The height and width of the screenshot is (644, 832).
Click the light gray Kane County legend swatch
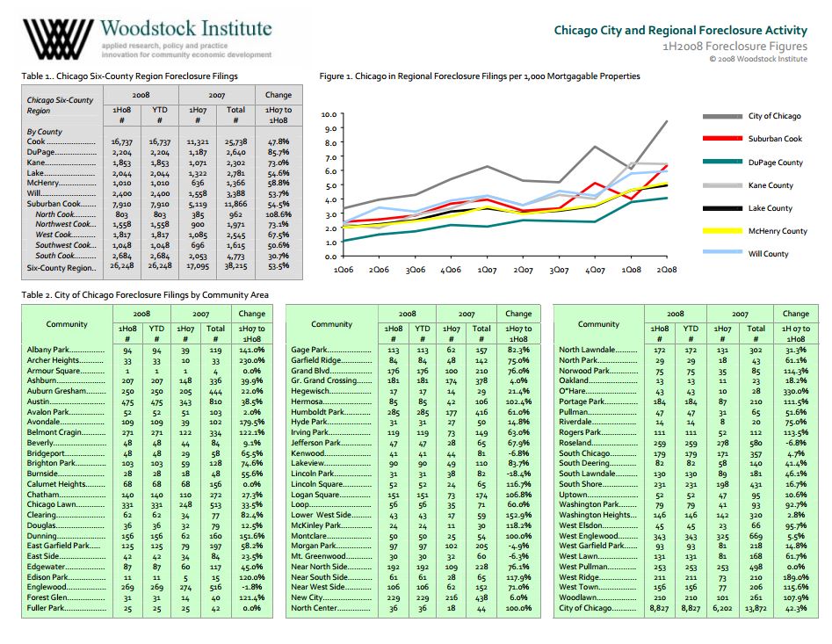(722, 185)
